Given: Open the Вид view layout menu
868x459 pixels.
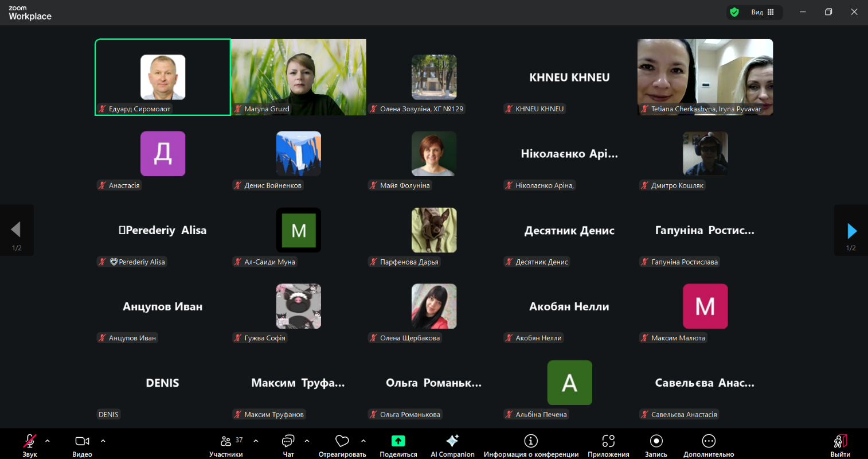Looking at the screenshot, I should [x=763, y=12].
